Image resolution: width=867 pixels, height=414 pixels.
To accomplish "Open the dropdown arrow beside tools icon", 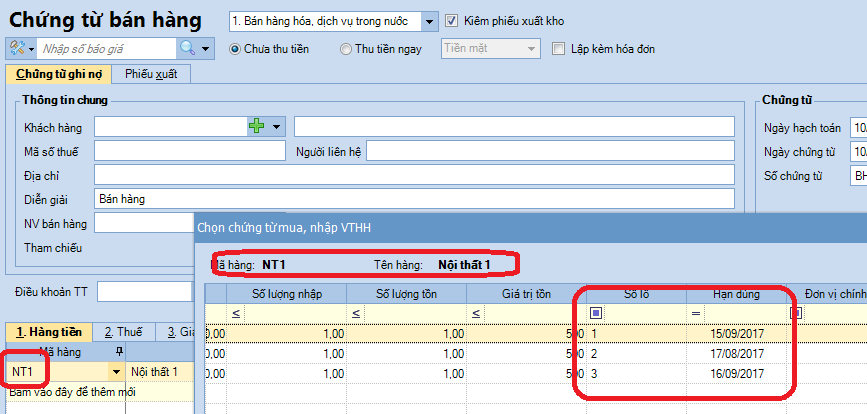I will [31, 49].
